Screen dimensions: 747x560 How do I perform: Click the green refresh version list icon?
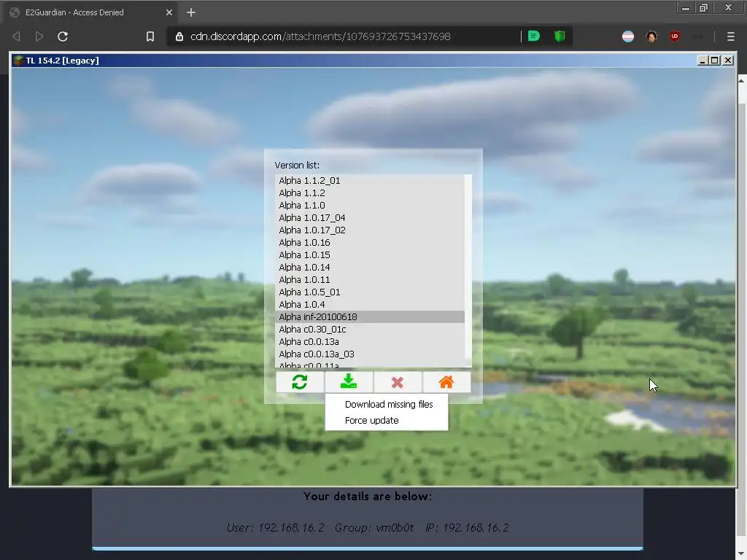pos(300,382)
